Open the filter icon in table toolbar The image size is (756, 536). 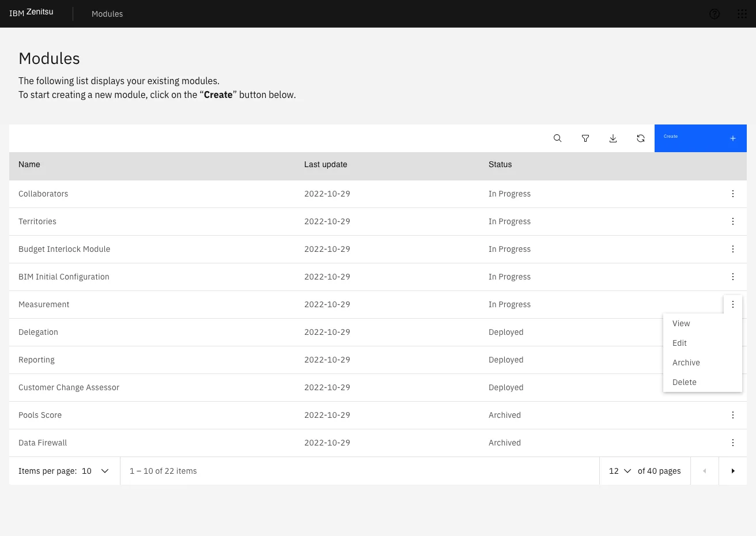585,138
